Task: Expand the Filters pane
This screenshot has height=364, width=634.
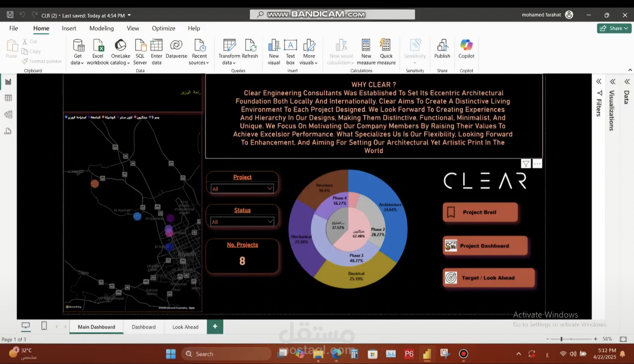Action: coord(599,81)
